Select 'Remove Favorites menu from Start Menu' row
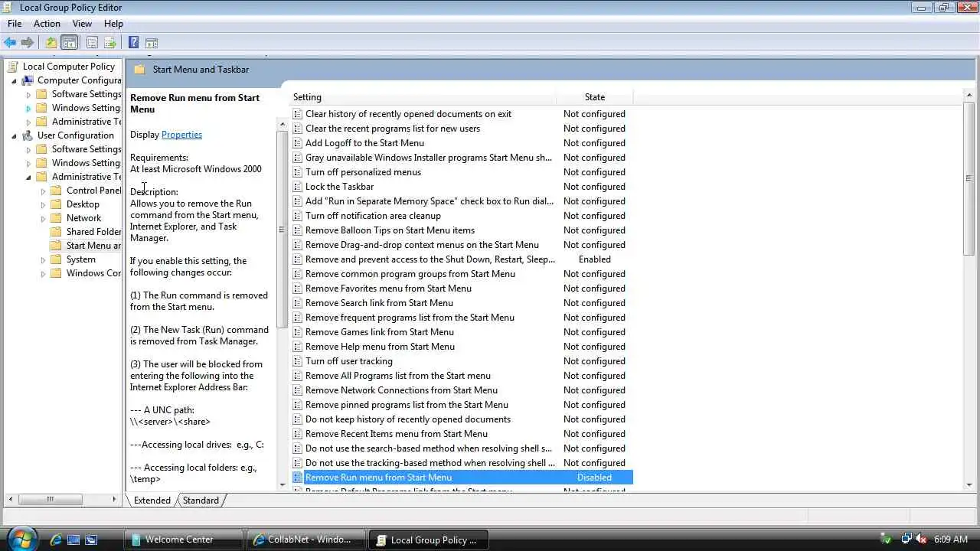 tap(462, 289)
